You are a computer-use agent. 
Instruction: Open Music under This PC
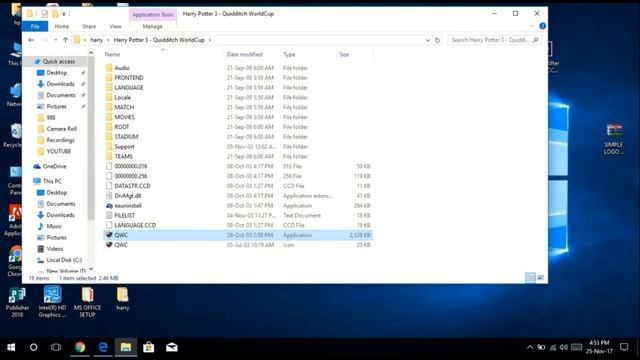tap(54, 226)
